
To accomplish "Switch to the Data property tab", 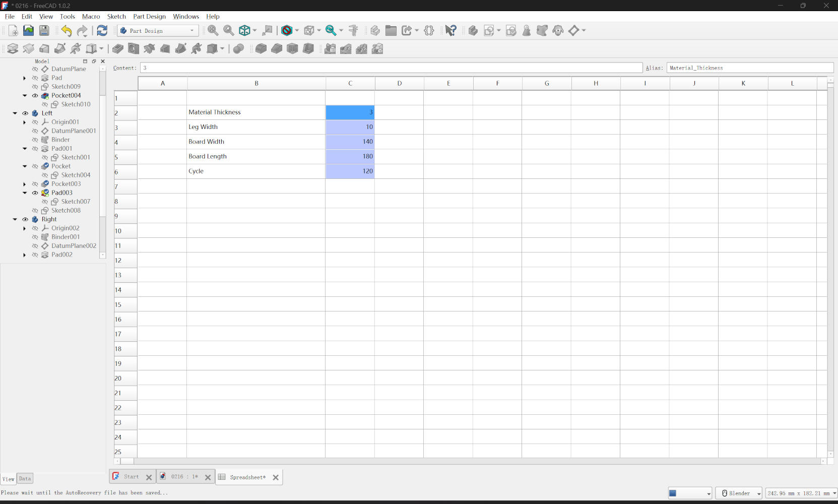I will coord(25,479).
